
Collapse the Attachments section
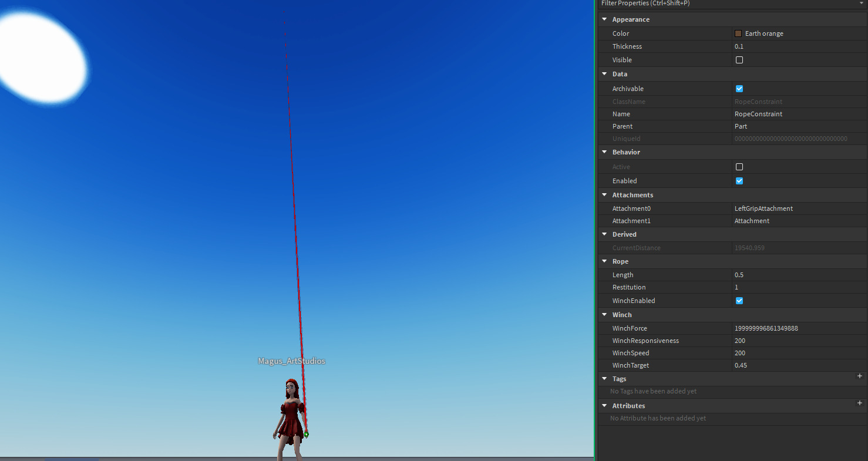pos(604,194)
